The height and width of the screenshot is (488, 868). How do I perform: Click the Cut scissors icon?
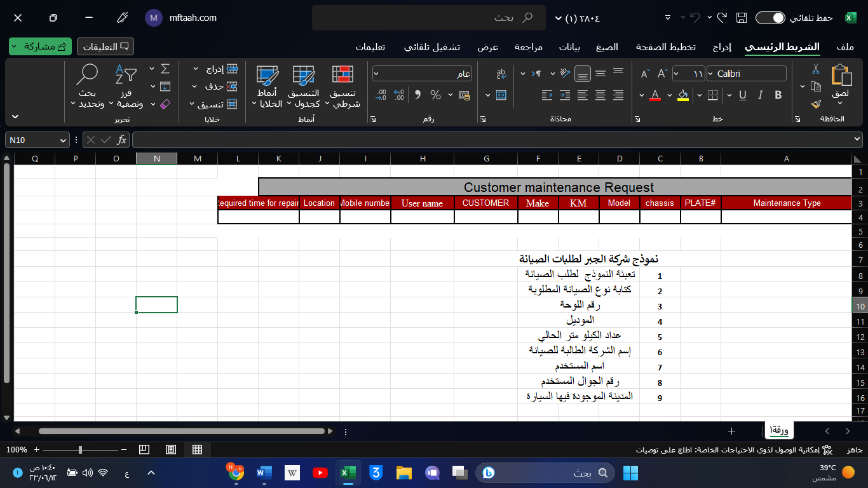817,69
